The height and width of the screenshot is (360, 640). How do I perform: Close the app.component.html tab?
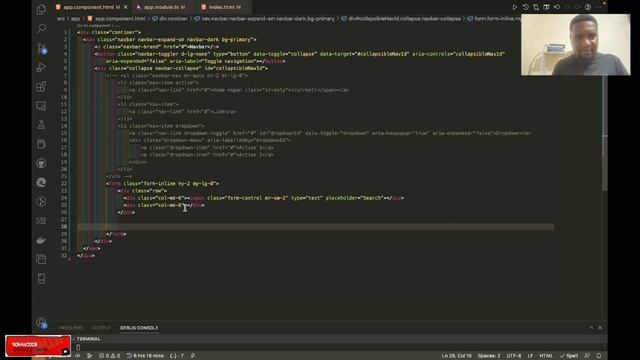click(x=125, y=7)
